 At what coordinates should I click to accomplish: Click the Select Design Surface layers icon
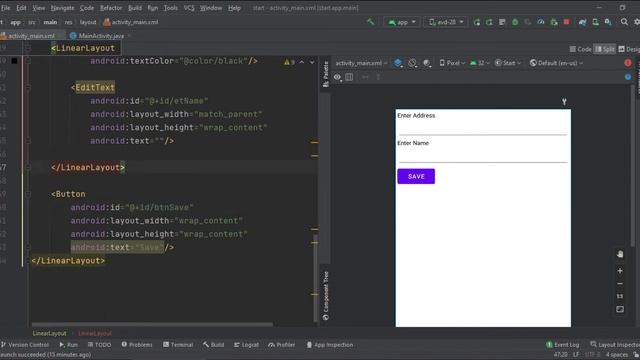coord(398,63)
